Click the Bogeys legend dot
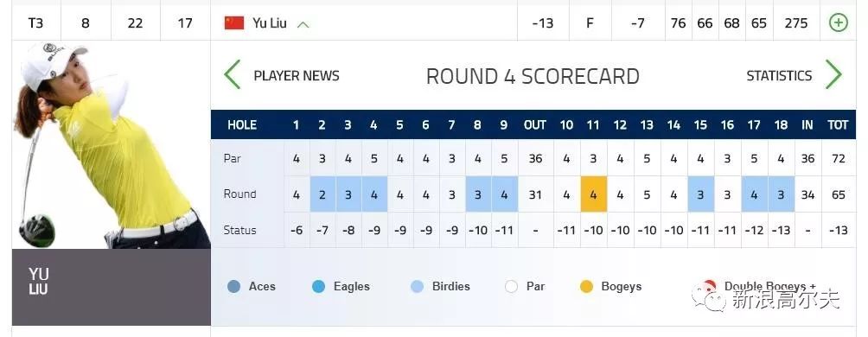Screen dimensions: 868x337 tap(586, 287)
